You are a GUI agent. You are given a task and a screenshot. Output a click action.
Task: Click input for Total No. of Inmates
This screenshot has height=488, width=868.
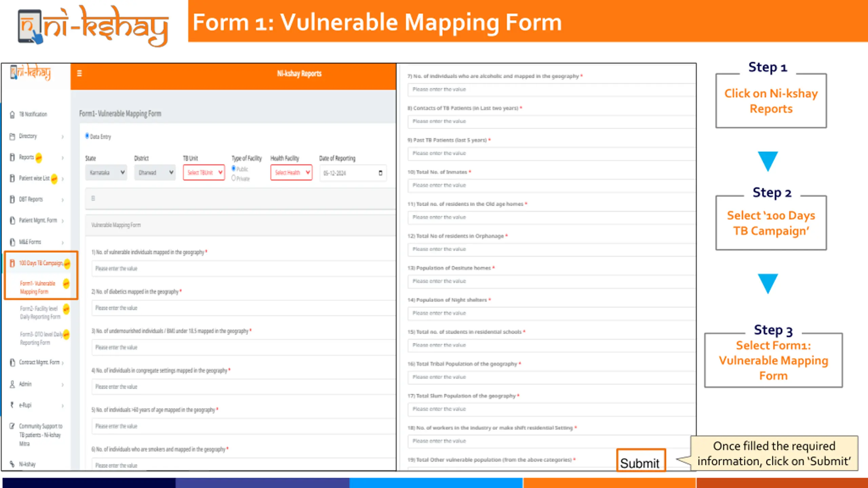click(x=552, y=185)
